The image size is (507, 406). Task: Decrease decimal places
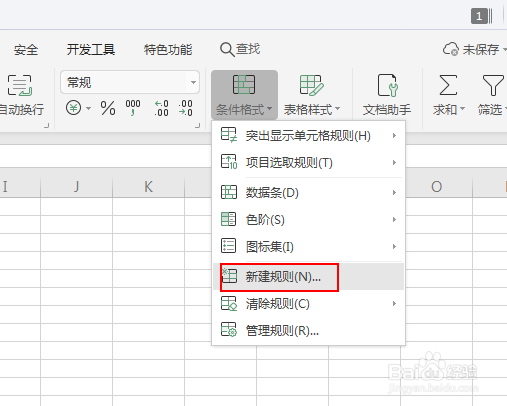coord(185,108)
